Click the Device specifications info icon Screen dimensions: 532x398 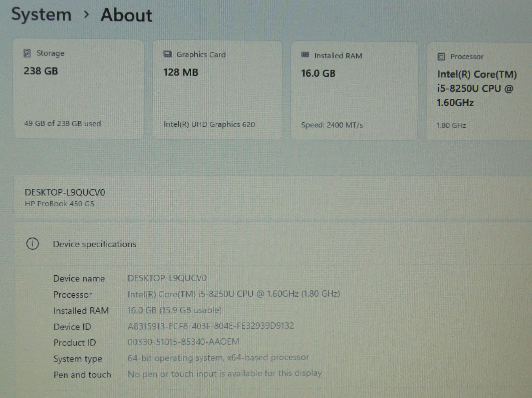(32, 244)
